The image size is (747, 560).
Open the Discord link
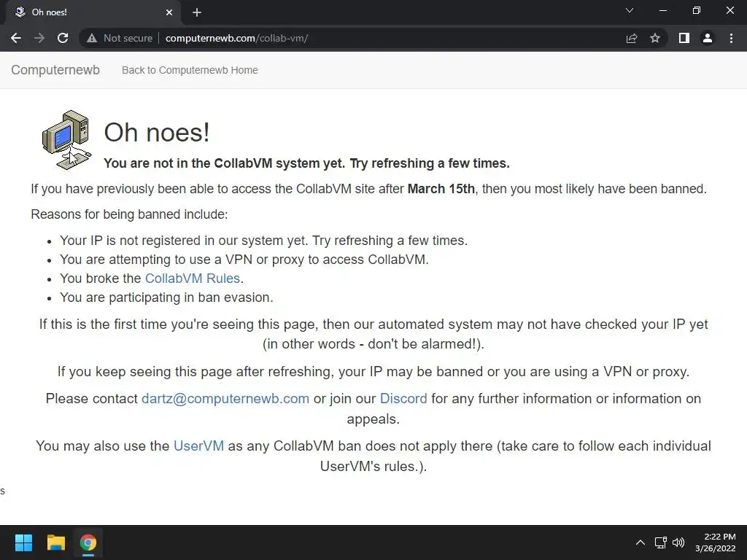(x=403, y=399)
